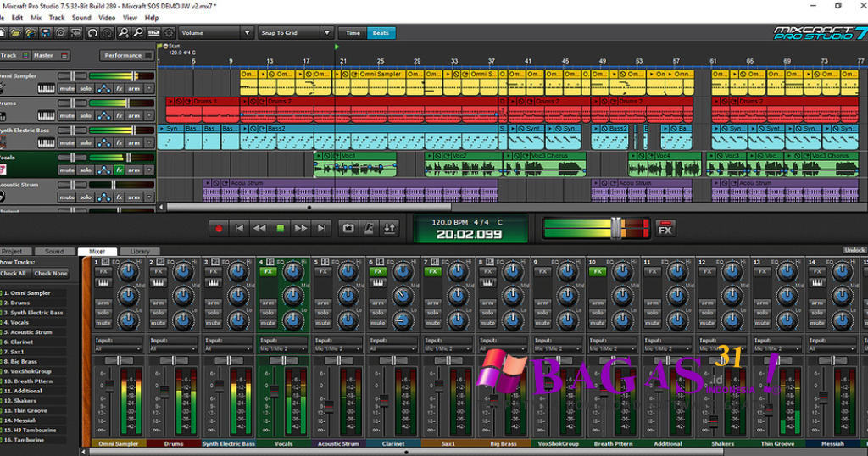Switch timeline display to Time
868x456 pixels.
[353, 33]
